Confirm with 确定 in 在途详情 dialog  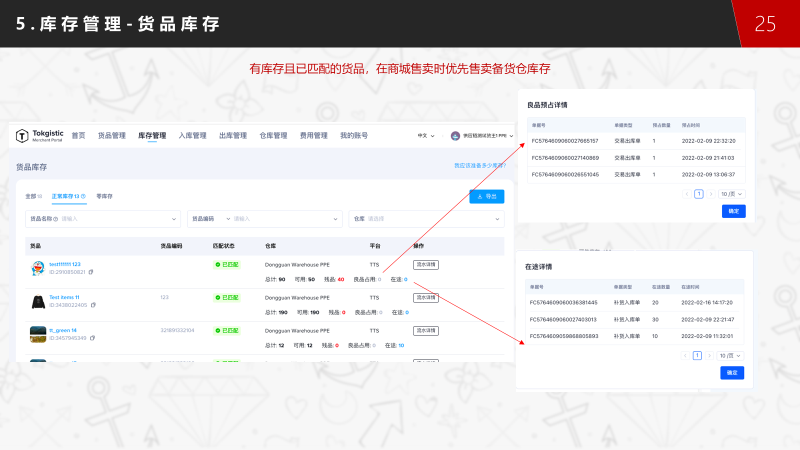(x=732, y=373)
